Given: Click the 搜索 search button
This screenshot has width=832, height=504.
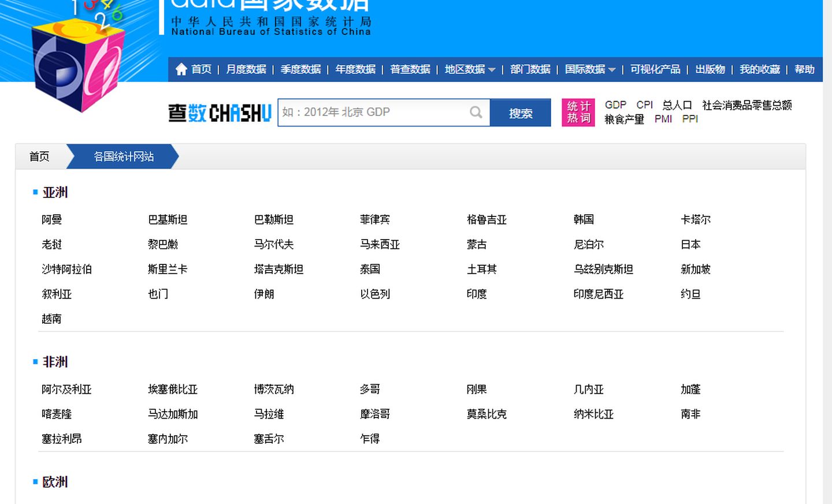Looking at the screenshot, I should pyautogui.click(x=519, y=113).
